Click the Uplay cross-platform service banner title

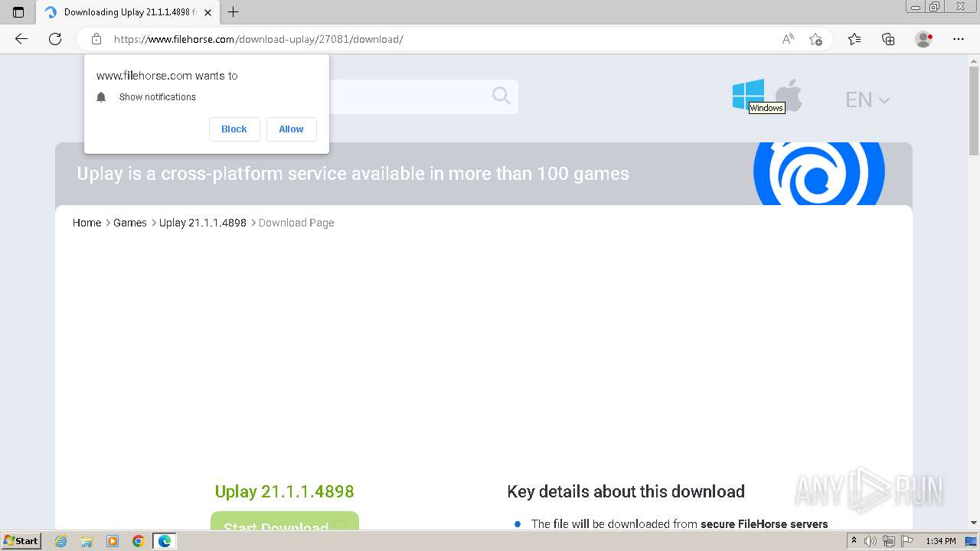353,174
